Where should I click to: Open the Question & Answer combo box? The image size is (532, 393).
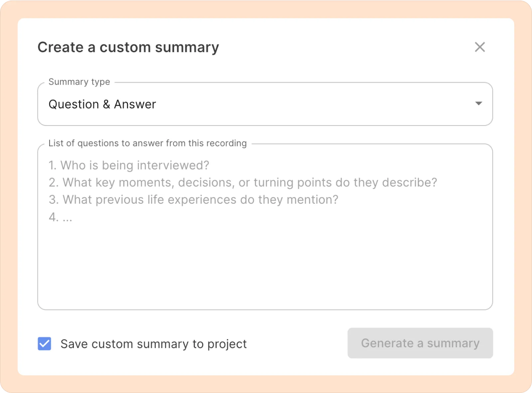click(265, 104)
